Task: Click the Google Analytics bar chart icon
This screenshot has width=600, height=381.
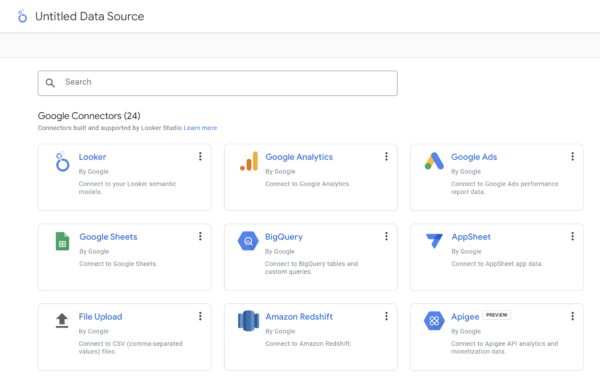Action: (x=249, y=161)
